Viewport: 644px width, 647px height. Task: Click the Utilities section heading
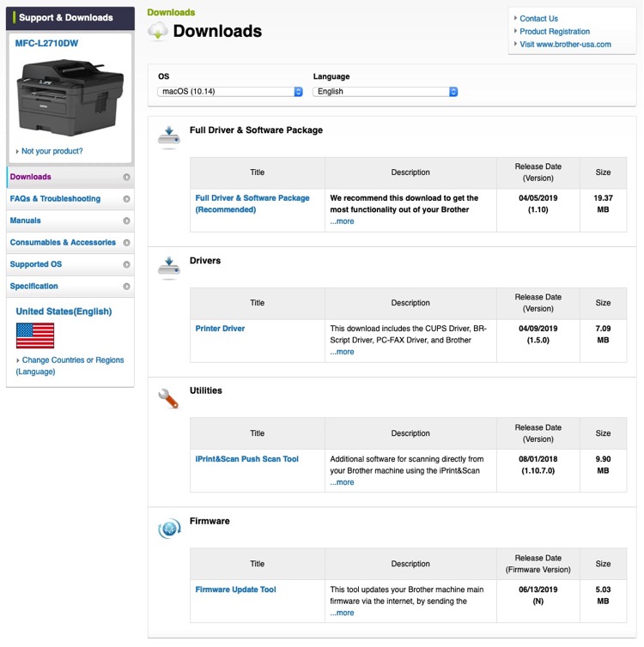[x=205, y=390]
